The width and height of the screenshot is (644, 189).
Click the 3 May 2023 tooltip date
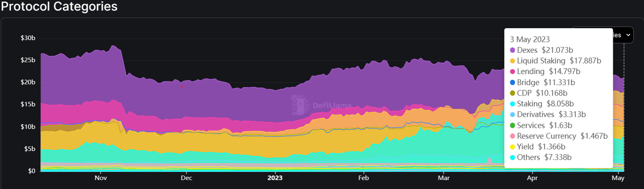pyautogui.click(x=530, y=39)
